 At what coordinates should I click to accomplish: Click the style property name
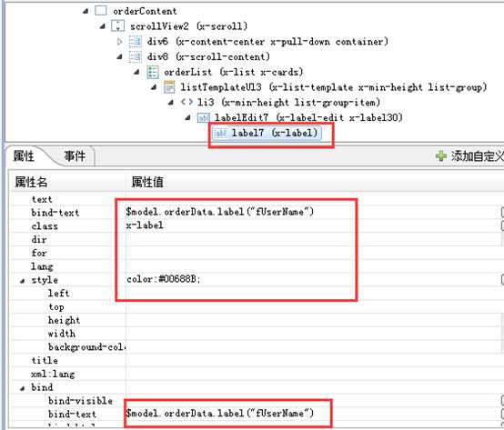(45, 280)
